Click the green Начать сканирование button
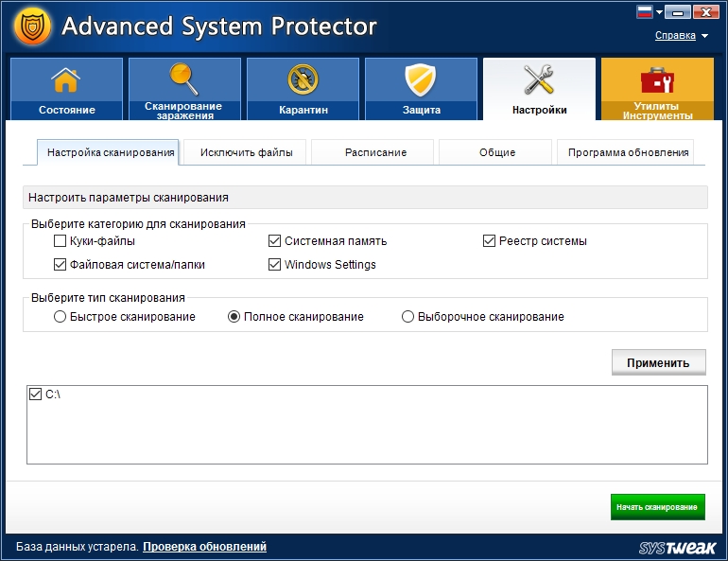The height and width of the screenshot is (561, 728). 657,507
